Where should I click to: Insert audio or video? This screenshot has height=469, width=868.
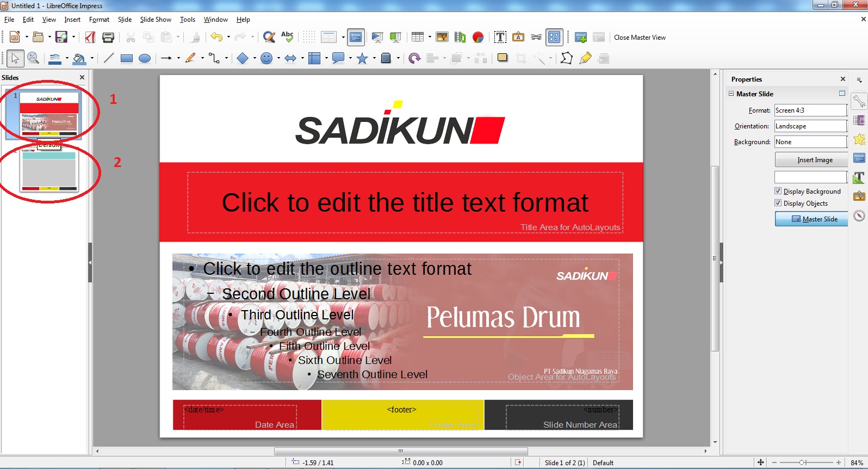coord(460,37)
